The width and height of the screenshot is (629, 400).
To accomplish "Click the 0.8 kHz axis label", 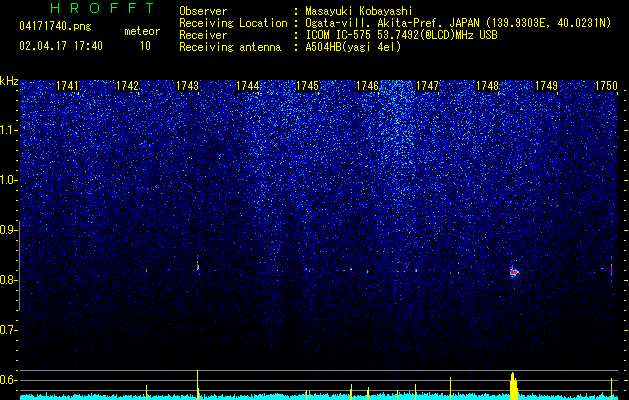I will 8,280.
